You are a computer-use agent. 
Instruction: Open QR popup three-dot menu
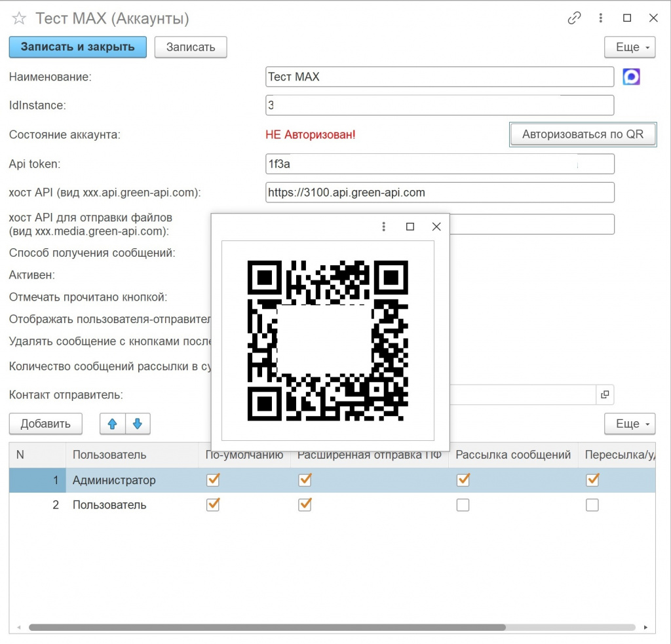click(384, 227)
